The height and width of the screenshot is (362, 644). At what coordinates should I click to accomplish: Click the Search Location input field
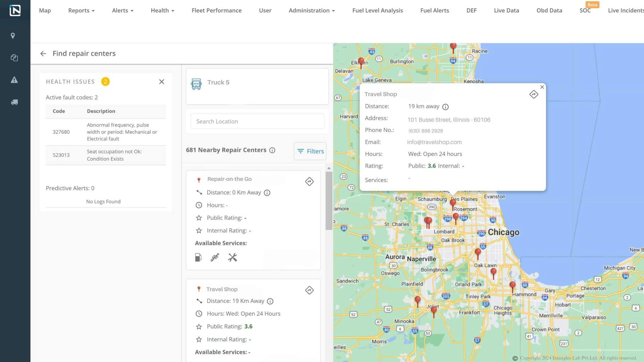(x=257, y=121)
